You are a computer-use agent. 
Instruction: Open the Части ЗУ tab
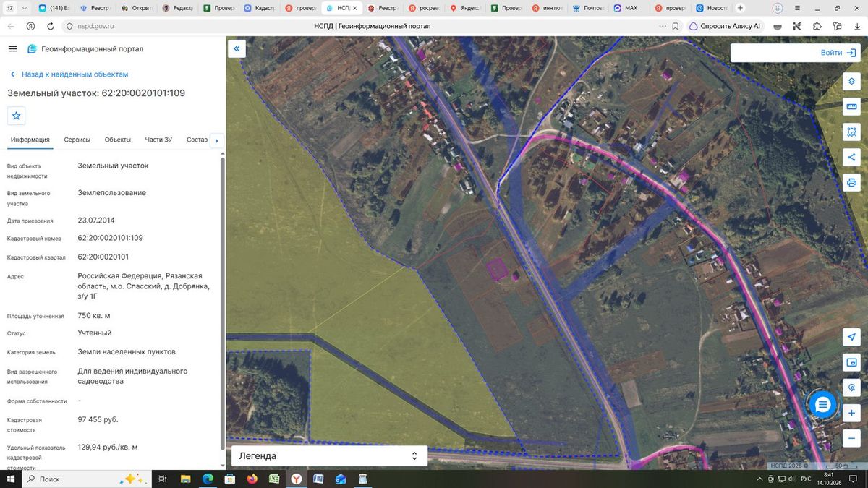[158, 140]
